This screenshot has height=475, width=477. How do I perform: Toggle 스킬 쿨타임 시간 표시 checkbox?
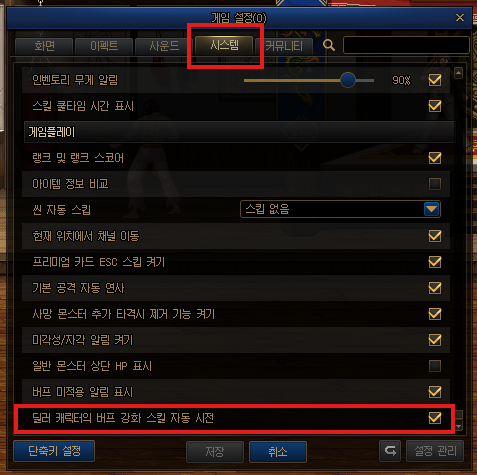pyautogui.click(x=435, y=106)
